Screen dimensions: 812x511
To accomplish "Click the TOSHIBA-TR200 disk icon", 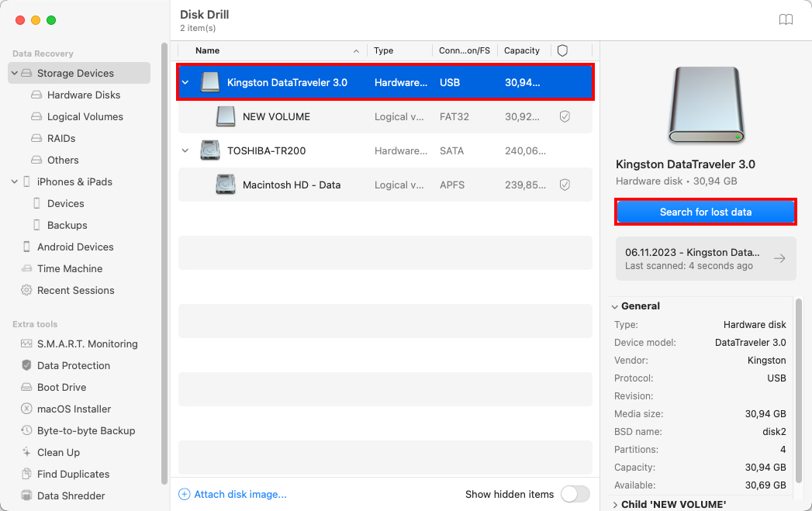I will coord(210,150).
